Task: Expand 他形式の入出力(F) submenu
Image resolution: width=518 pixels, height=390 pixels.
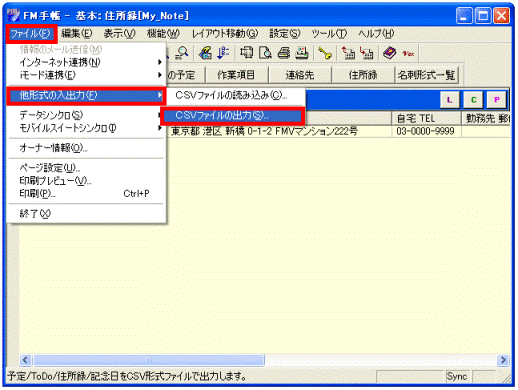Action: pos(86,96)
